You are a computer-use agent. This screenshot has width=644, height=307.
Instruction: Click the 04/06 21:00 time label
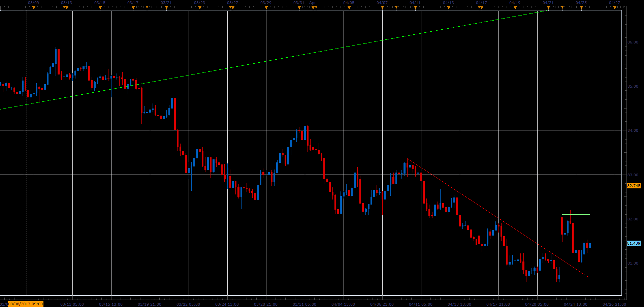click(x=382, y=304)
